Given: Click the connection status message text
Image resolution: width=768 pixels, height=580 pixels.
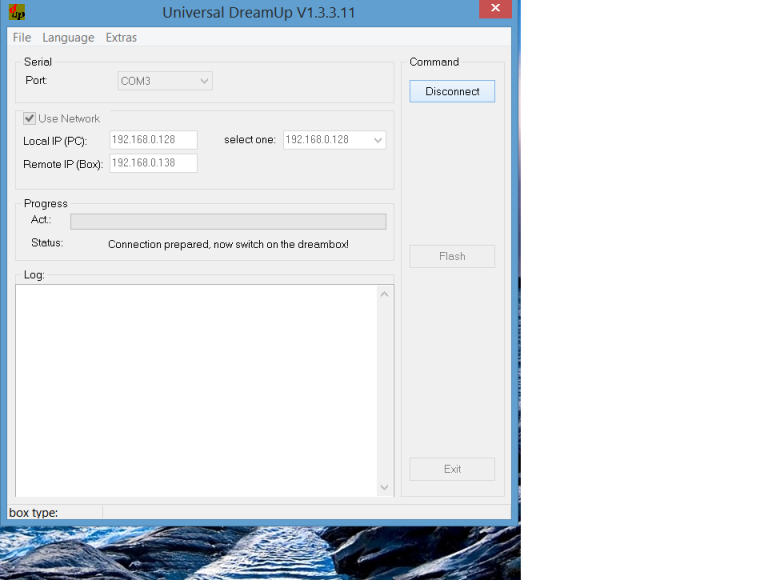Looking at the screenshot, I should 228,244.
